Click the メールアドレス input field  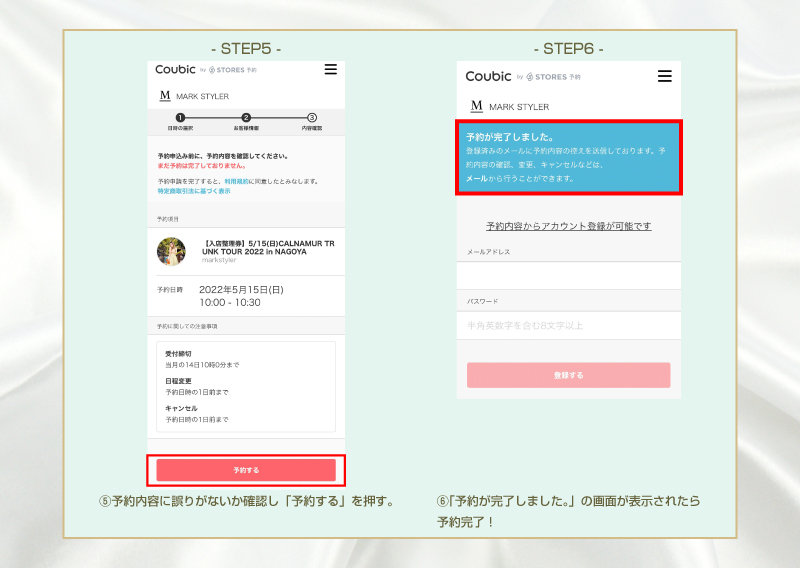click(x=568, y=275)
